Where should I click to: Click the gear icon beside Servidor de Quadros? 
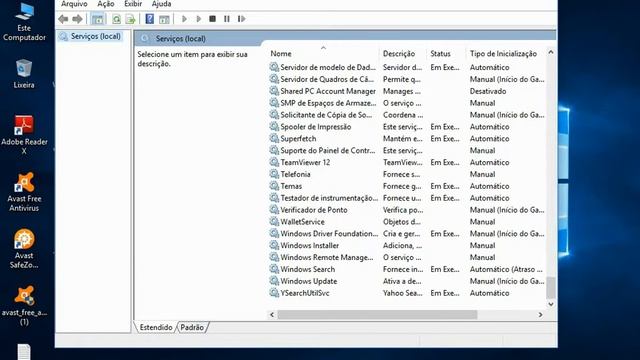[x=274, y=79]
